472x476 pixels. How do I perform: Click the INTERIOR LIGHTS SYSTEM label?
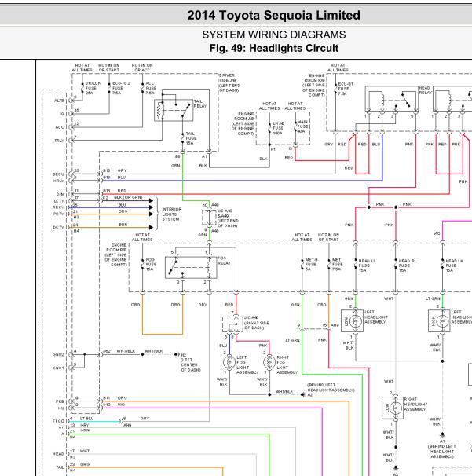click(x=171, y=214)
